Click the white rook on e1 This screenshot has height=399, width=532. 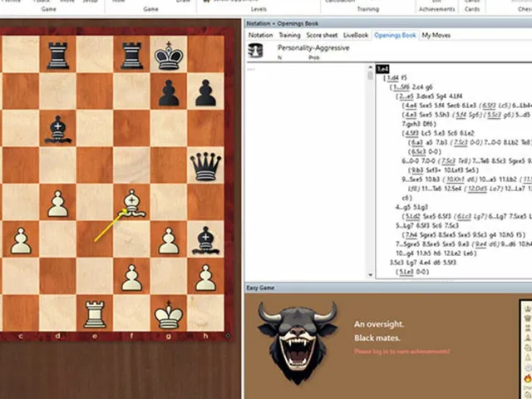pos(95,314)
